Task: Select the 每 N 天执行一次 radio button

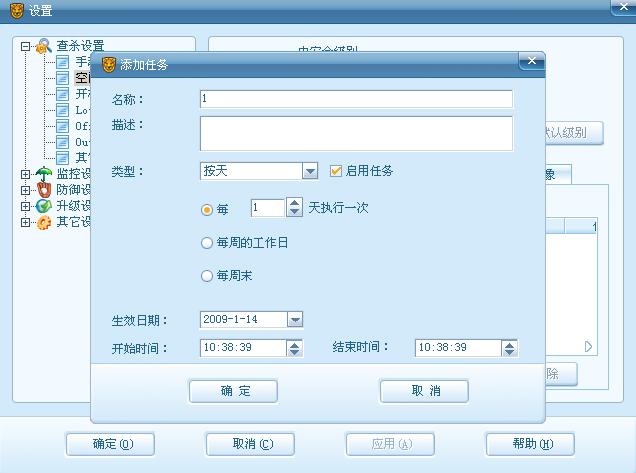Action: click(207, 209)
